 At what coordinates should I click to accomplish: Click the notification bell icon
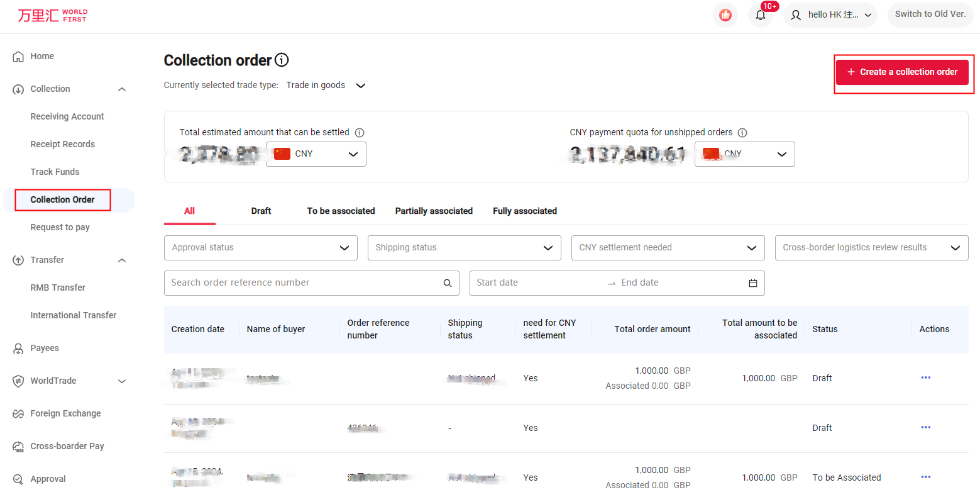pyautogui.click(x=760, y=15)
